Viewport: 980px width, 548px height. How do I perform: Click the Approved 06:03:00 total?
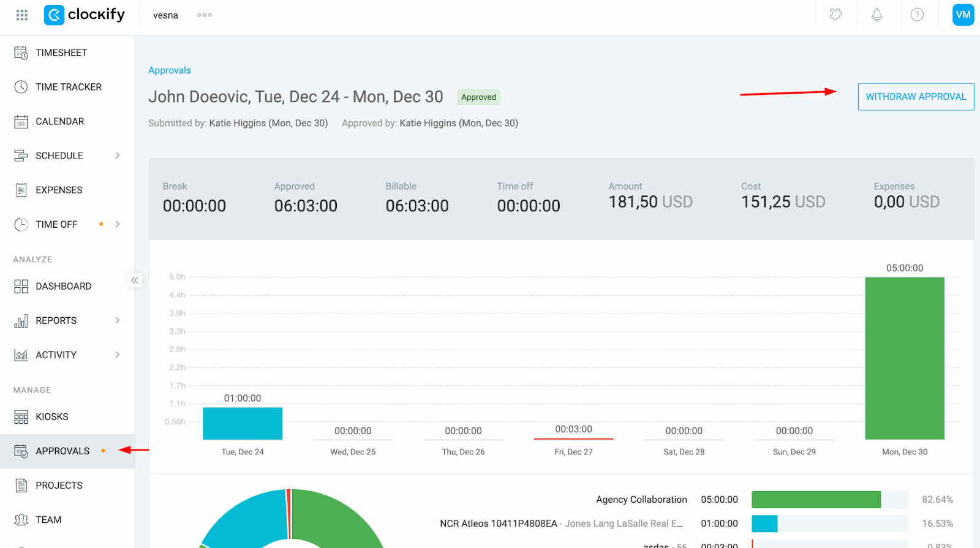coord(306,206)
